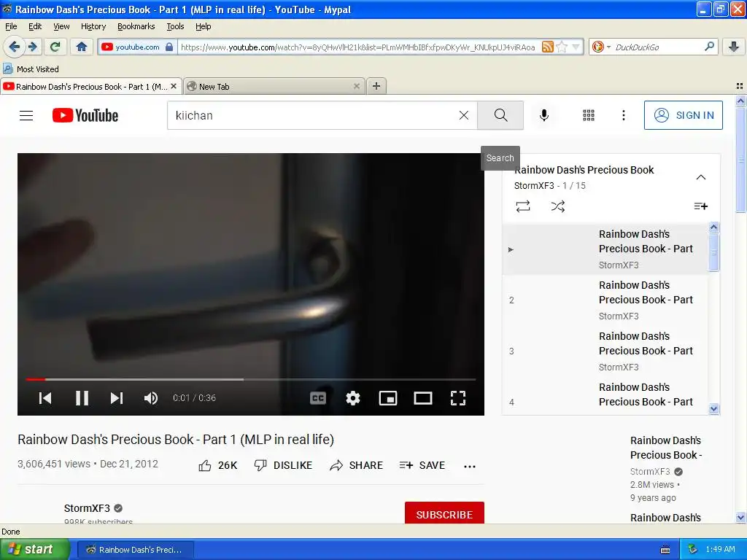
Task: Open the Most Visited bookmarks folder
Action: pyautogui.click(x=31, y=69)
